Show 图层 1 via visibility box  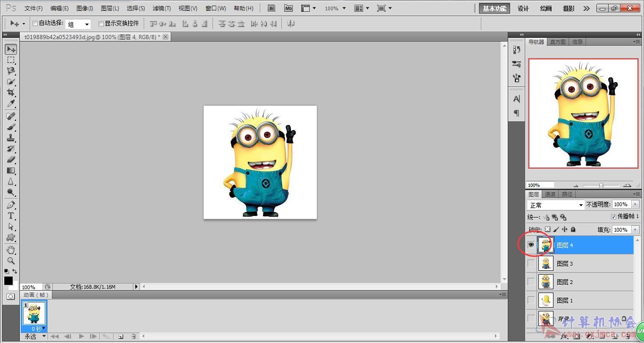click(531, 300)
